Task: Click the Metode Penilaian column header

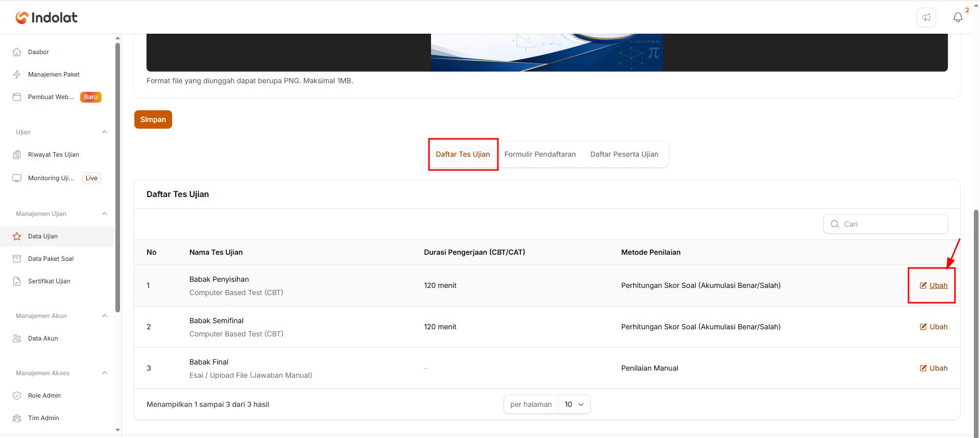Action: pos(651,252)
